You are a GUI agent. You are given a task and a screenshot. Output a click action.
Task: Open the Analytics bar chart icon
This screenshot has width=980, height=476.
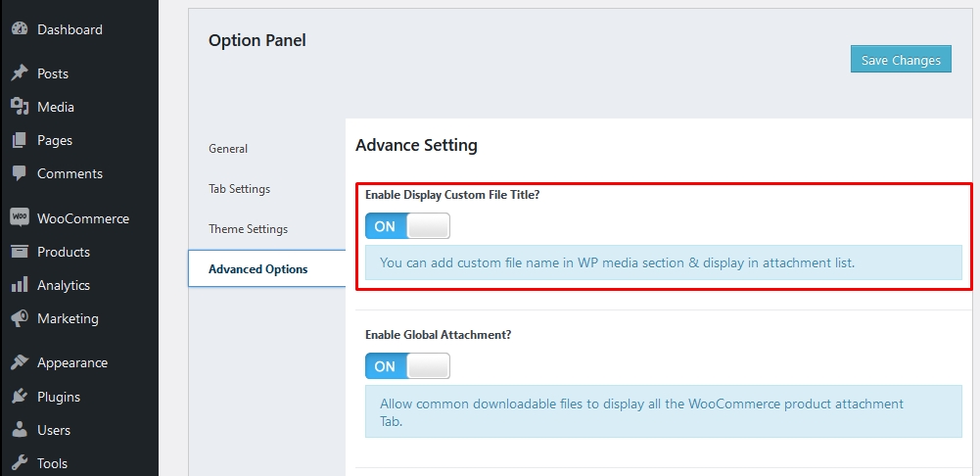coord(20,285)
